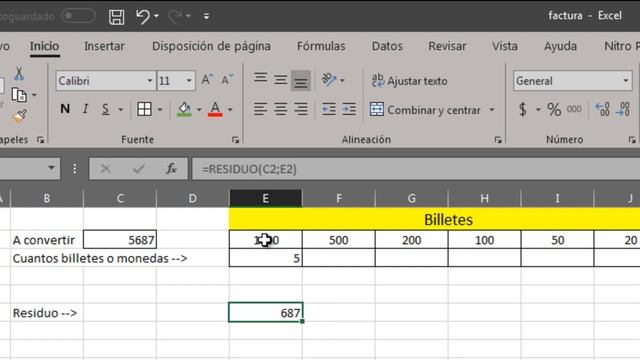This screenshot has width=640, height=360.
Task: Click the Format Painter brush icon
Action: 20,116
